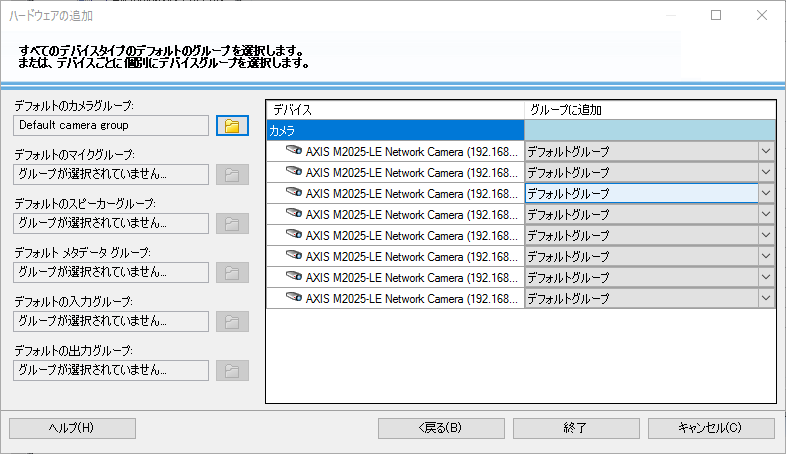This screenshot has height=454, width=786.
Task: Open group dropdown for the seventh camera row
Action: tap(766, 277)
